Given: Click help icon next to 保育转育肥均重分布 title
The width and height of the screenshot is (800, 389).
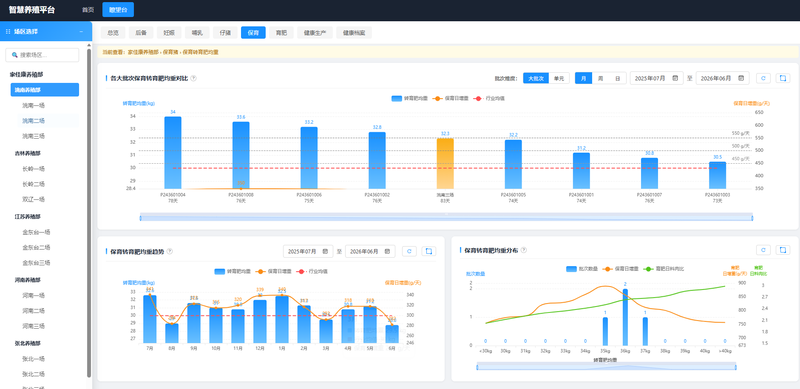Looking at the screenshot, I should point(523,250).
